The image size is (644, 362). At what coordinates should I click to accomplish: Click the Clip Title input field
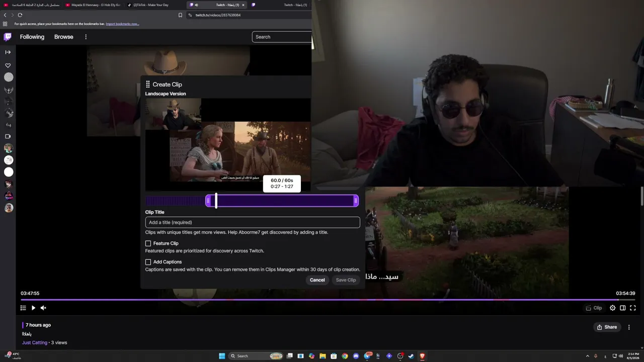[253, 222]
